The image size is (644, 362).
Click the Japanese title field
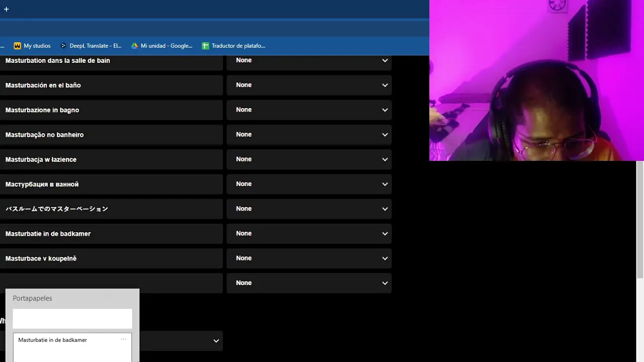[111, 209]
